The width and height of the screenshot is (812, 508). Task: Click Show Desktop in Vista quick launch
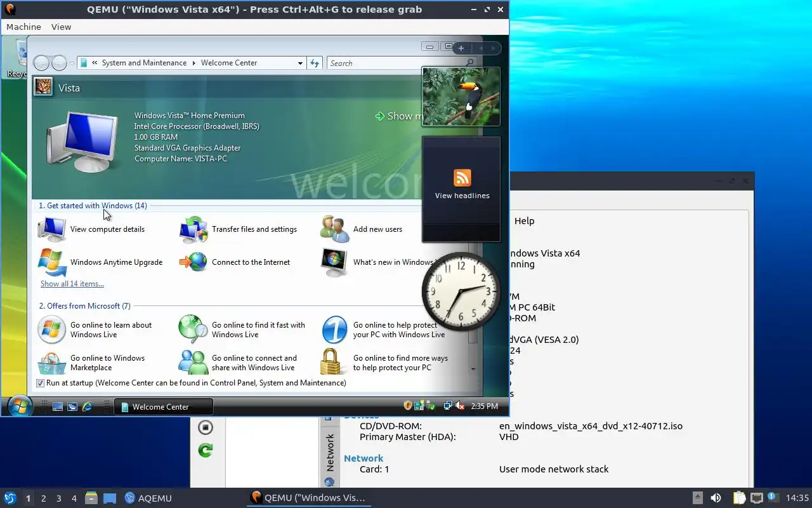[x=58, y=406]
